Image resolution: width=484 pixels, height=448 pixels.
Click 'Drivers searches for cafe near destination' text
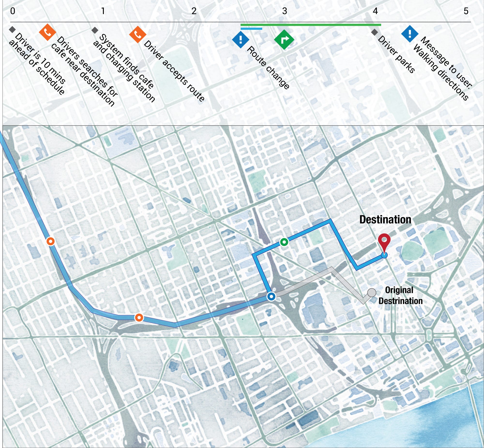(x=85, y=72)
